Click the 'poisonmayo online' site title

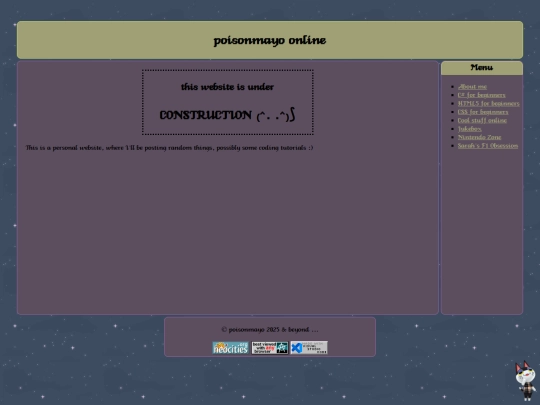pyautogui.click(x=270, y=40)
